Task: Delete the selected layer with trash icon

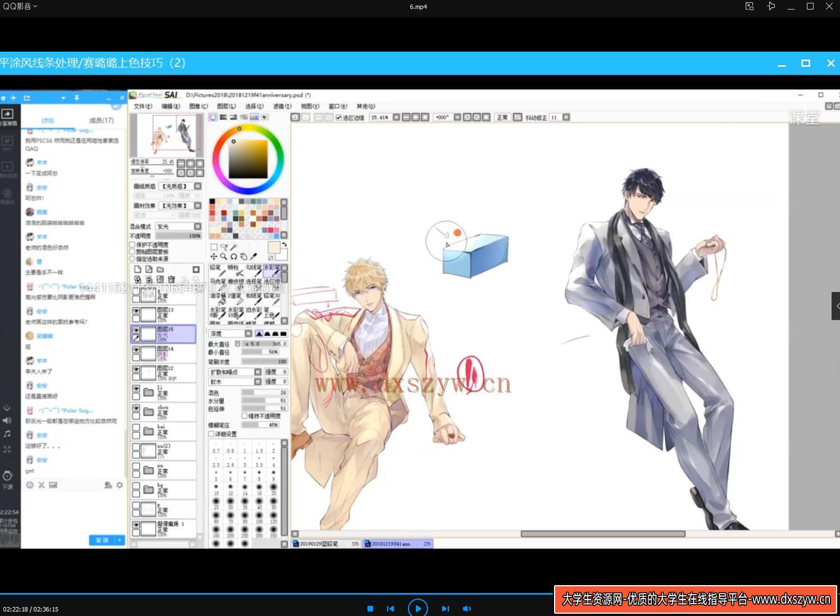Action: 171,279
